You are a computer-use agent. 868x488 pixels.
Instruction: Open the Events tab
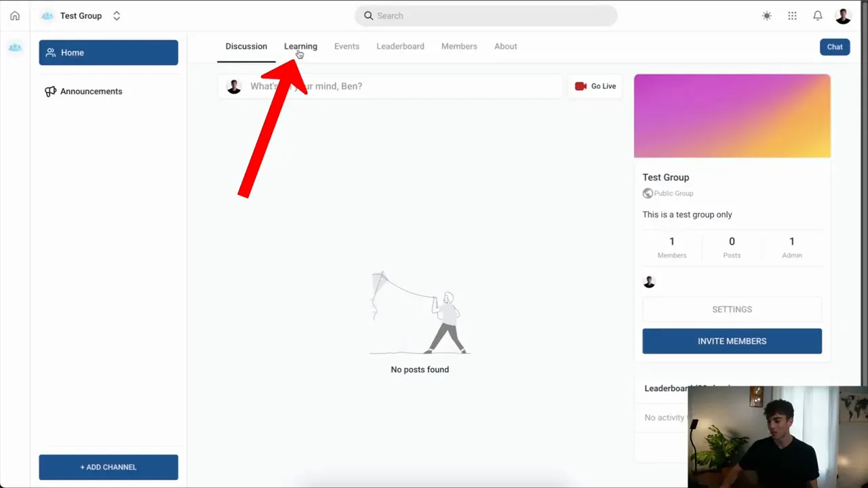pyautogui.click(x=347, y=46)
